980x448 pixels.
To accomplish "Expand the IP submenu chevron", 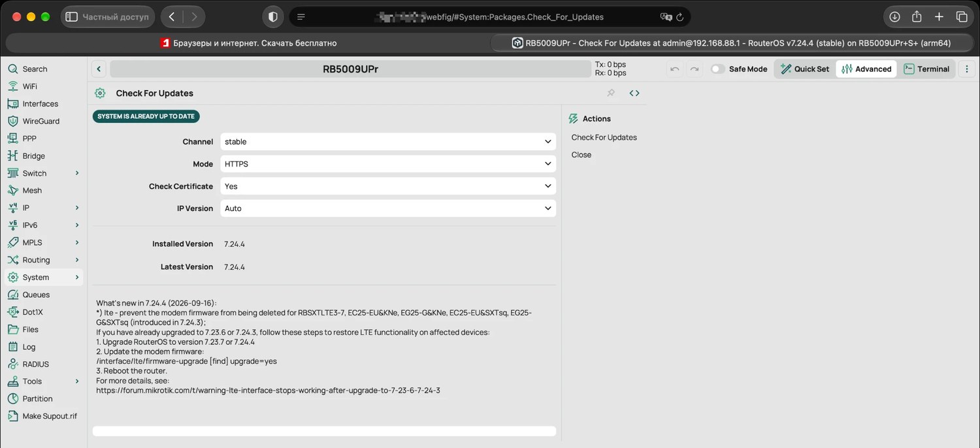I will point(77,208).
